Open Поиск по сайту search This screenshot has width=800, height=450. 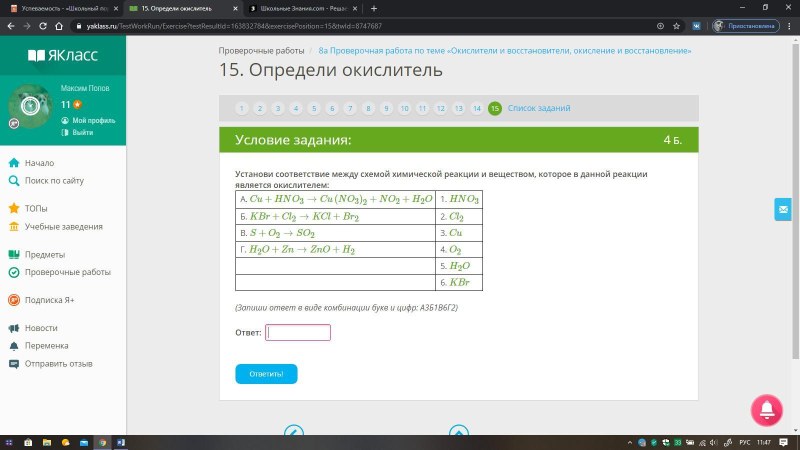point(54,181)
